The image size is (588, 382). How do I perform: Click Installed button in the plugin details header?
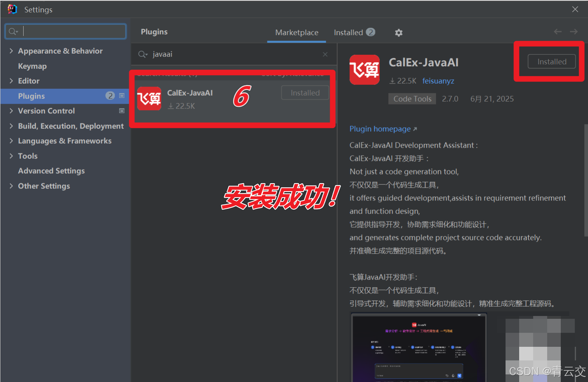(x=552, y=62)
